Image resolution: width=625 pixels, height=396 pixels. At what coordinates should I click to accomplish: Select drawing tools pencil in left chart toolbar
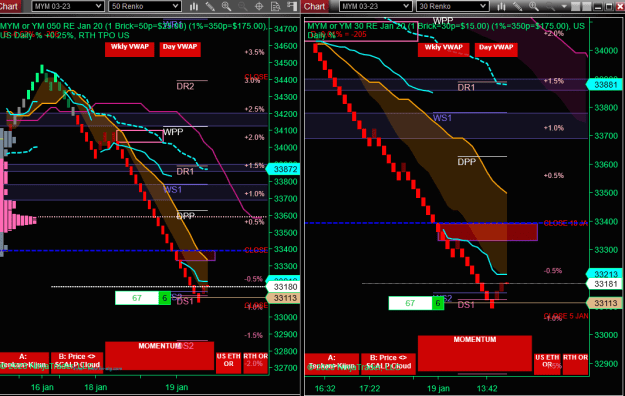[x=210, y=6]
